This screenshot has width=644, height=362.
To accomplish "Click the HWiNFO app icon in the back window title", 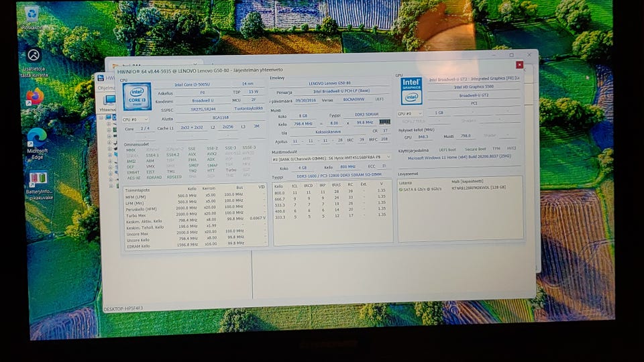I will (101, 78).
